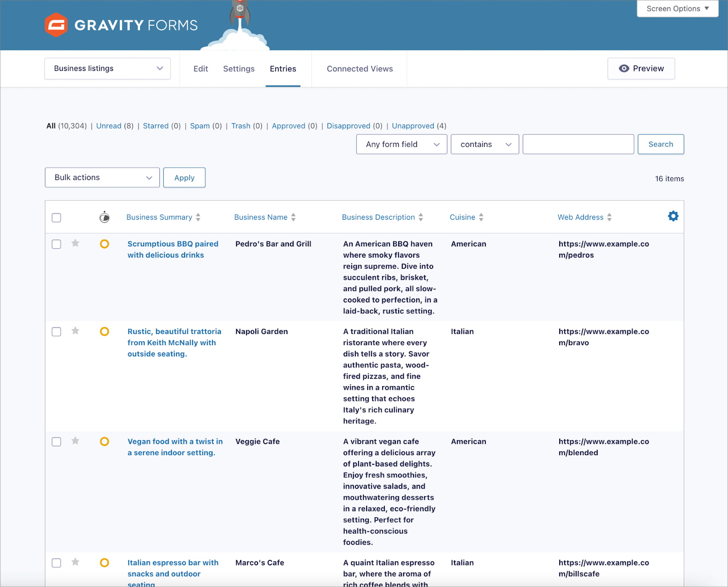Star the Pedro's Bar and Grill entry
Viewport: 728px width, 587px height.
76,243
